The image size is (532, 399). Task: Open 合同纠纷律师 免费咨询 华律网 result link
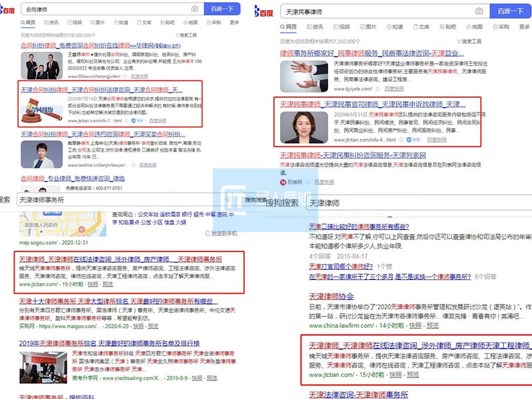point(101,45)
